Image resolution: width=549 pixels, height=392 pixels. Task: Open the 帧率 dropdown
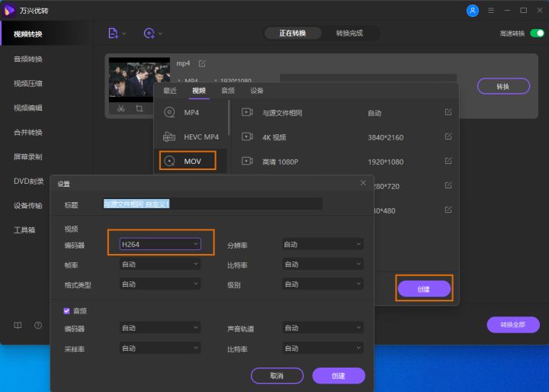point(160,264)
